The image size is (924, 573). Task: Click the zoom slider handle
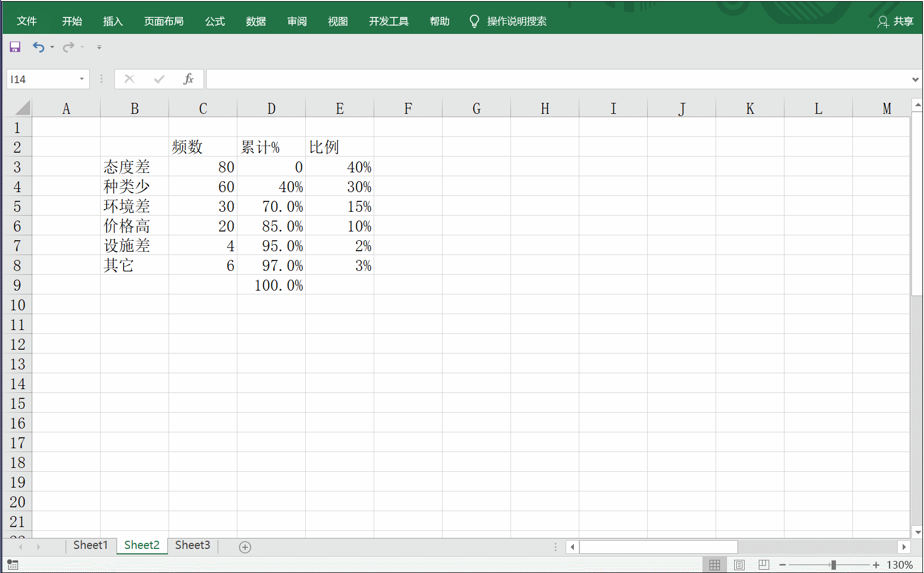(x=833, y=565)
